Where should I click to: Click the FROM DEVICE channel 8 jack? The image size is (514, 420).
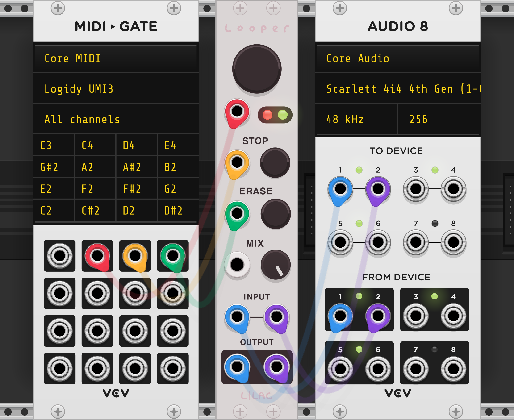click(454, 369)
